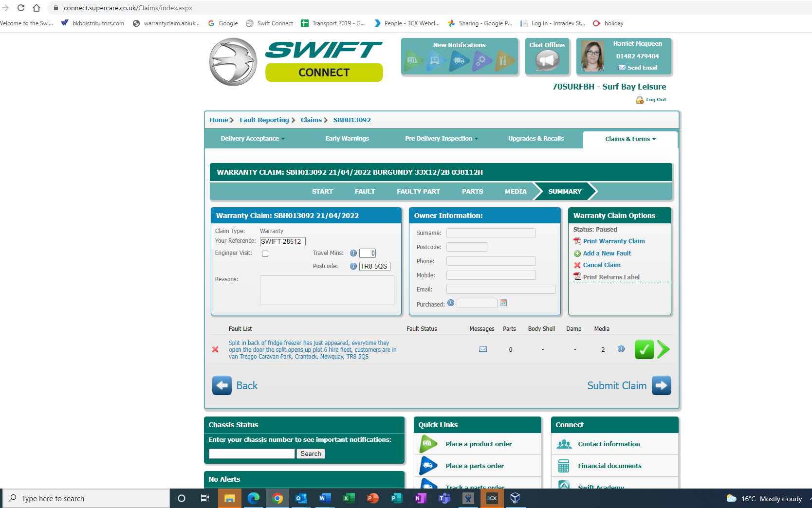Go to the FAULTY PART step
812x508 pixels.
coord(418,192)
